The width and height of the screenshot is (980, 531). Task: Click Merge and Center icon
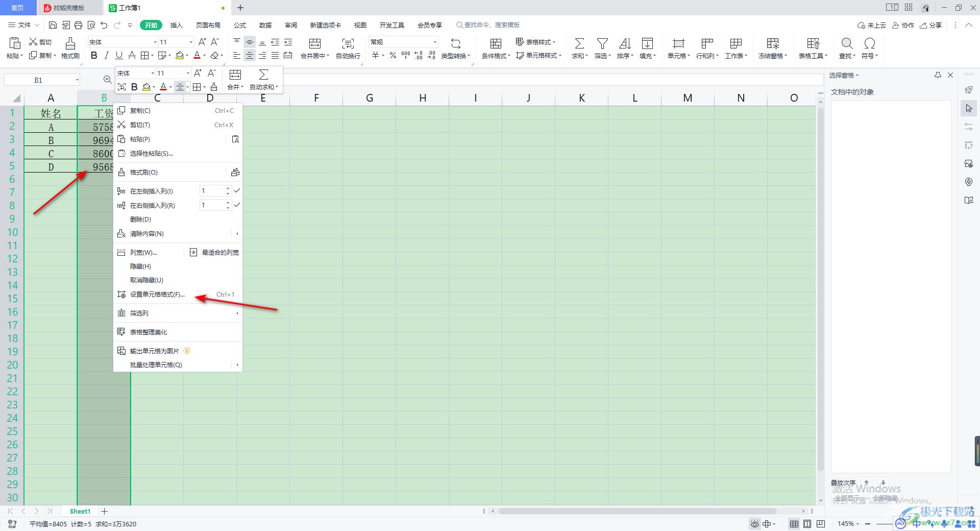click(x=315, y=43)
